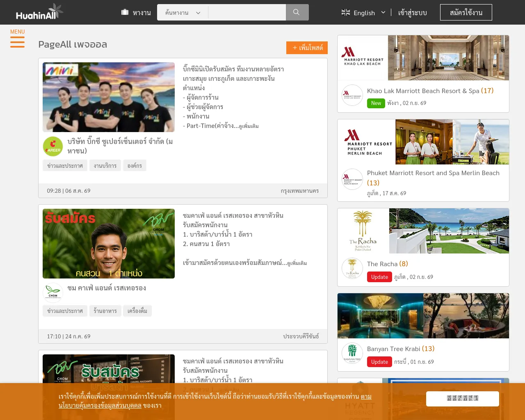Open the Big C Career round logo
Screen dimensions: 525x420
[x=53, y=146]
